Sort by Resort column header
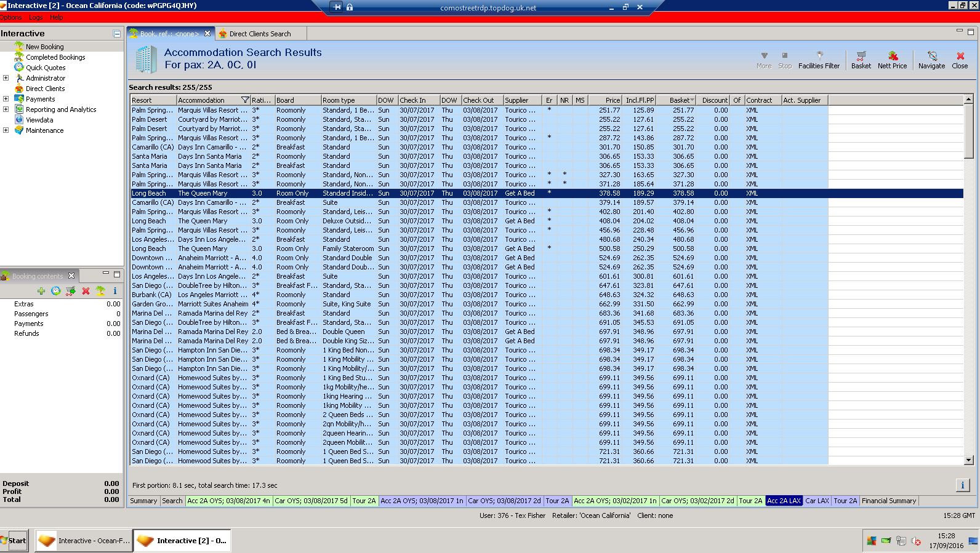The image size is (980, 553). click(153, 100)
